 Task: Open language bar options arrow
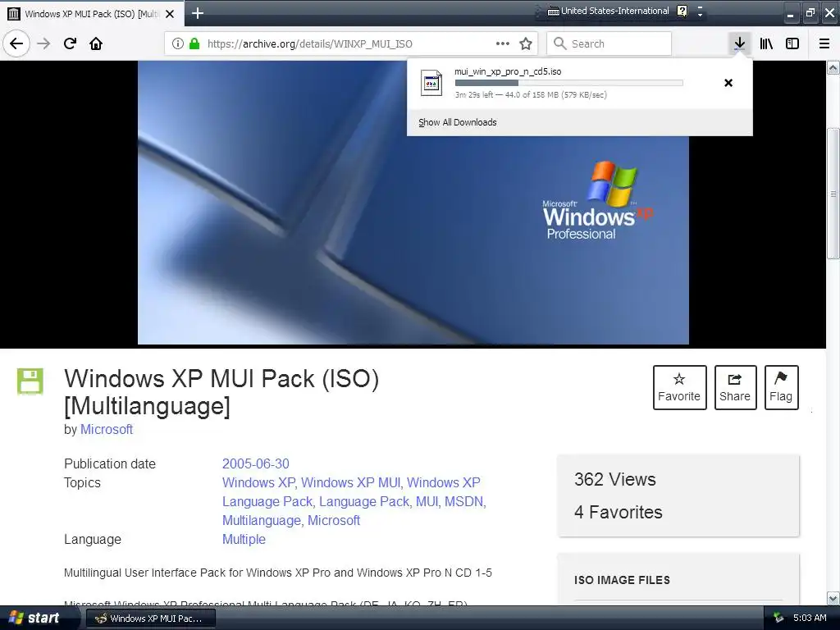[x=700, y=15]
